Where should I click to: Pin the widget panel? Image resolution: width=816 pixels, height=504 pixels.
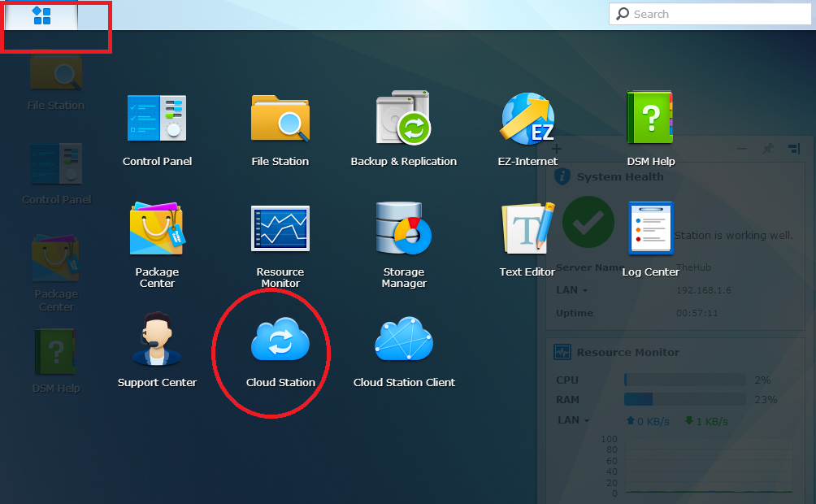pos(767,149)
